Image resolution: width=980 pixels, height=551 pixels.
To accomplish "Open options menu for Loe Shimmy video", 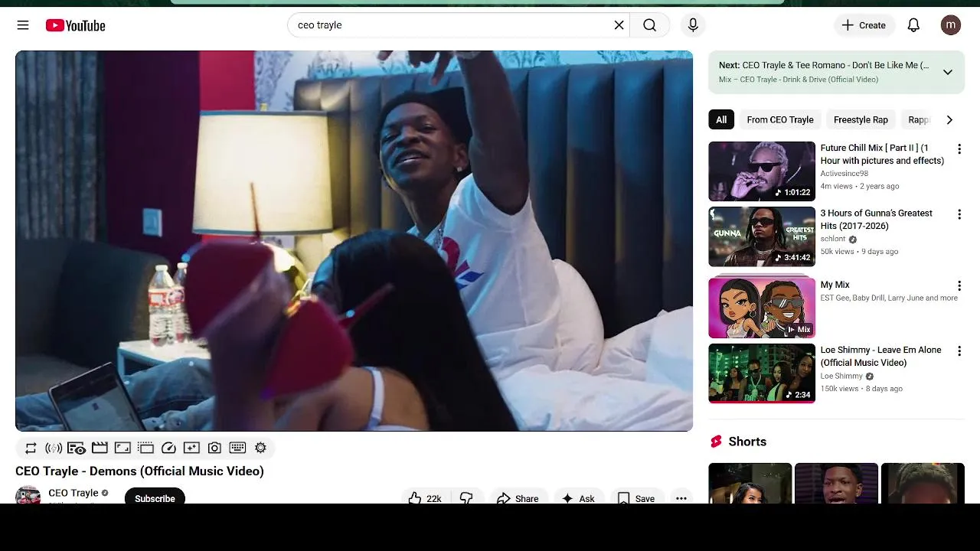I will point(959,350).
